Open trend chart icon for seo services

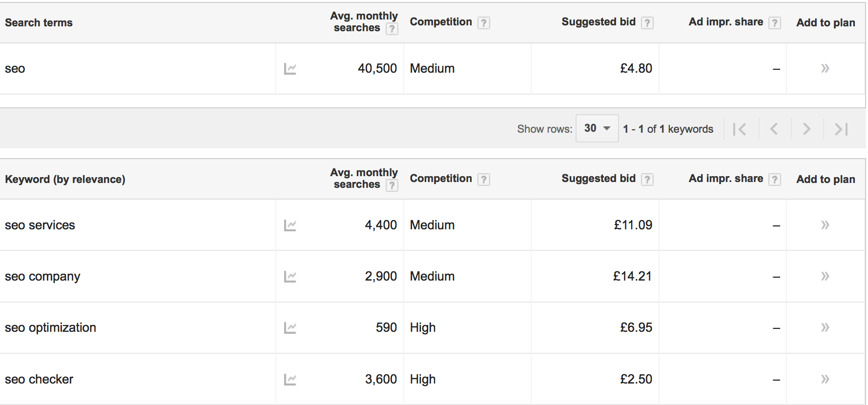pyautogui.click(x=290, y=225)
